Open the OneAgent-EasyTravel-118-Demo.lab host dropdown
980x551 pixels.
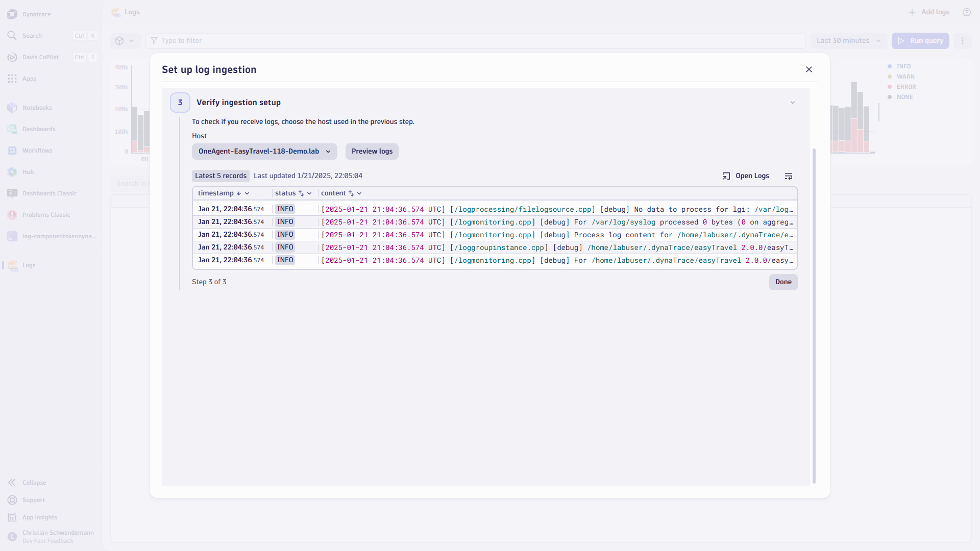(x=264, y=151)
